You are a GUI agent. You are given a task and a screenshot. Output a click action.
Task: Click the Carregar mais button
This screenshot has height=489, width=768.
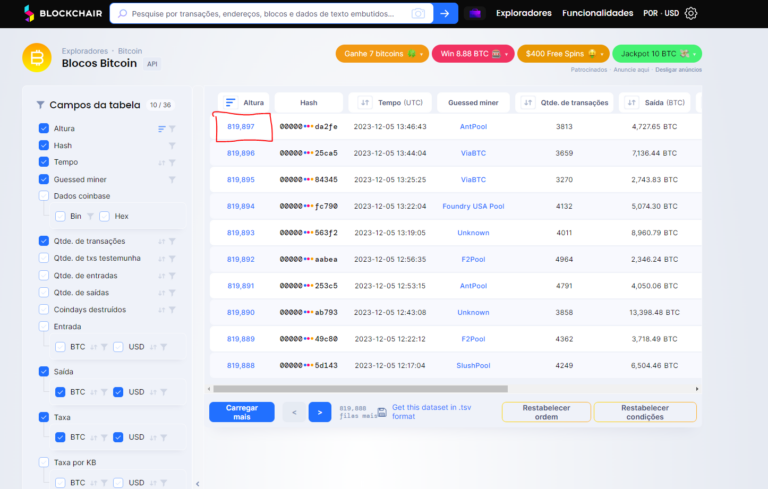241,411
